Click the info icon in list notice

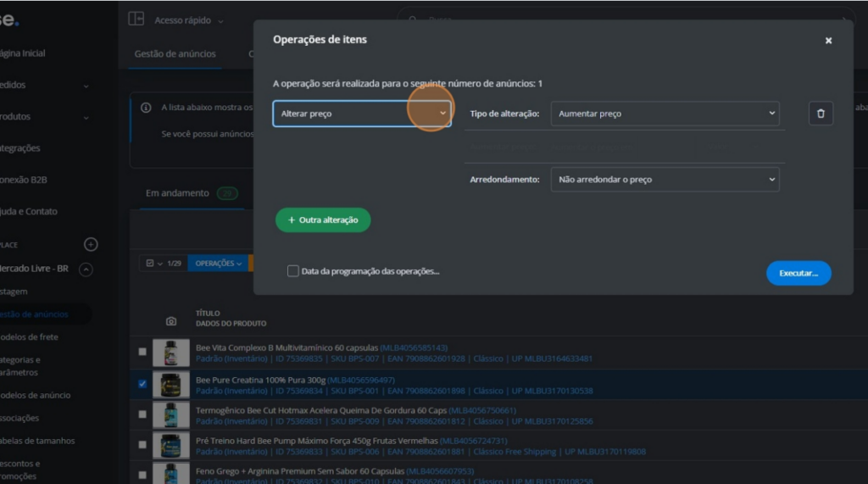coord(145,108)
